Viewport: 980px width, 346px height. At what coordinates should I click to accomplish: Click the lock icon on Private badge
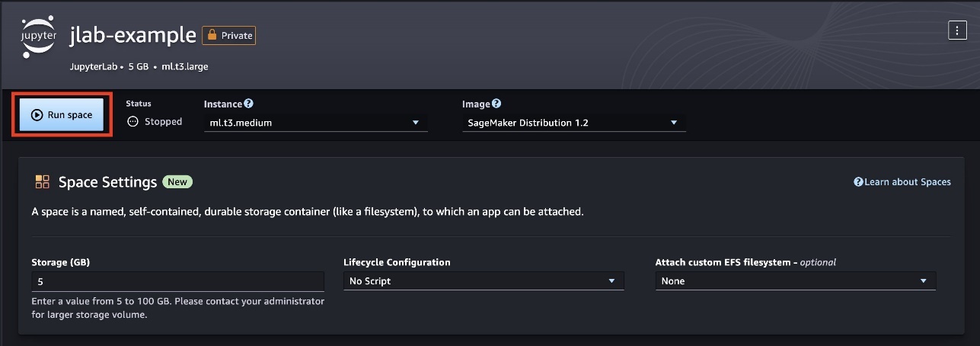click(212, 35)
